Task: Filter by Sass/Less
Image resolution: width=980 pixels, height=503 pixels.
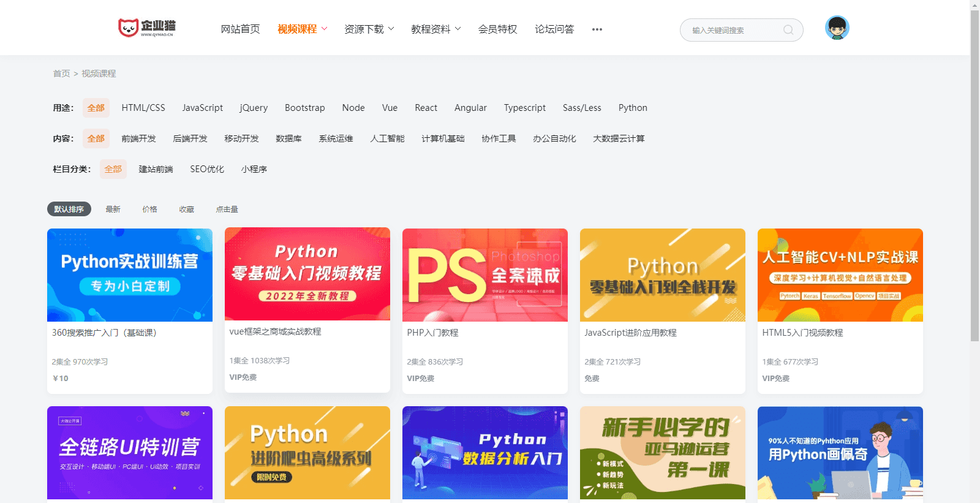Action: [x=582, y=108]
